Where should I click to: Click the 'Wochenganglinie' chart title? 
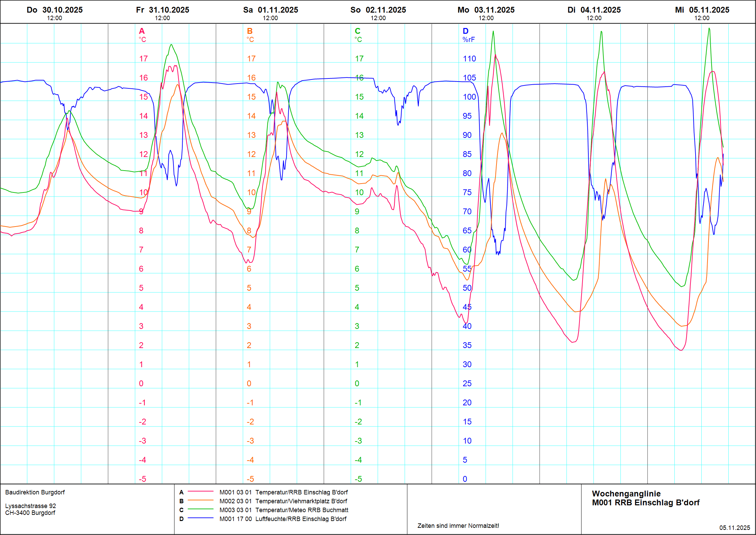(626, 494)
